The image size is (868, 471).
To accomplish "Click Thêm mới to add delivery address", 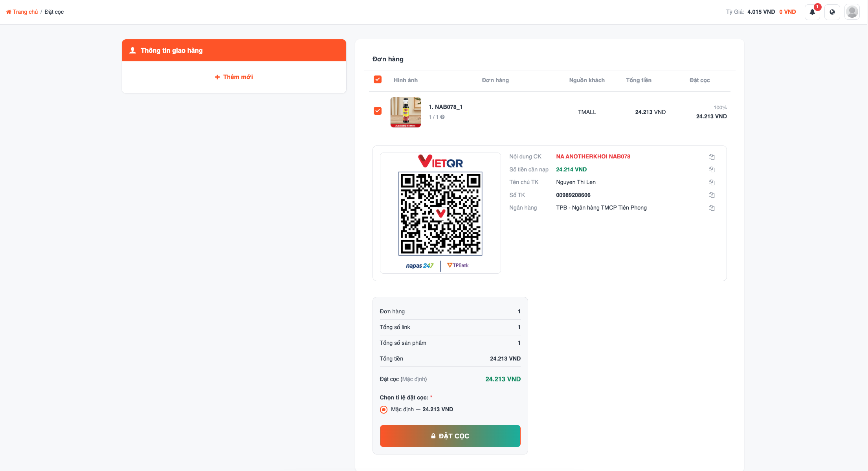I will coord(234,77).
